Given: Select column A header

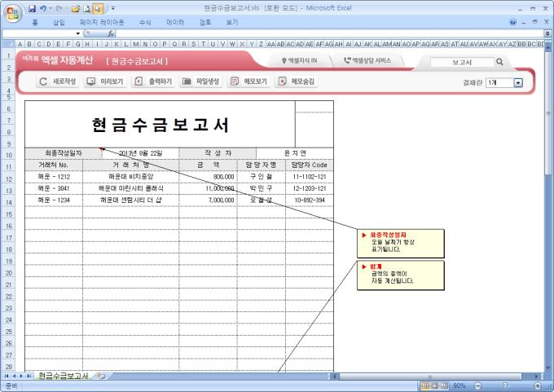Looking at the screenshot, I should 20,44.
